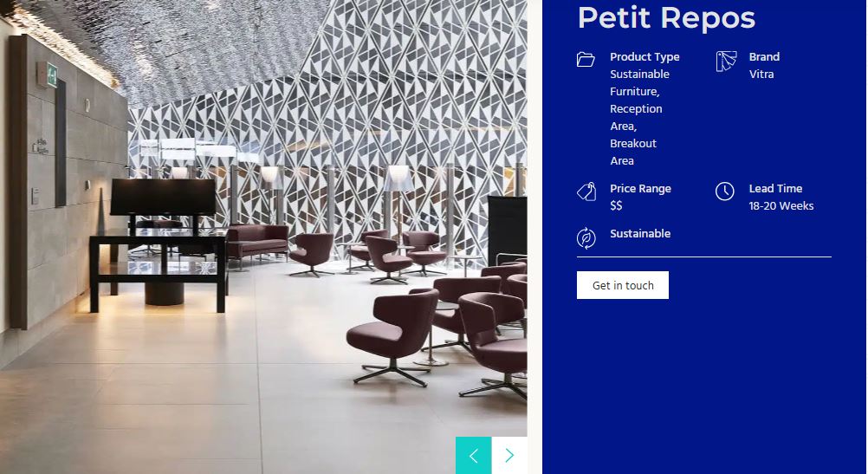The image size is (868, 474).
Task: Click the 18-20 Weeks lead time value
Action: pos(781,206)
